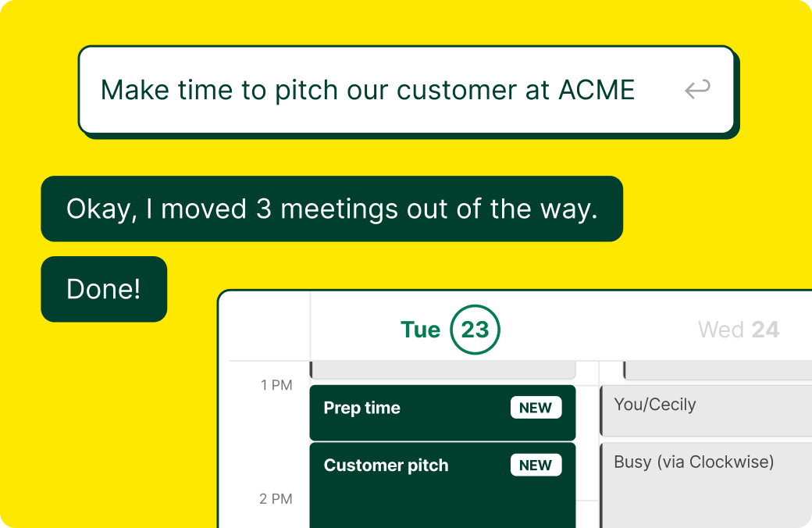Switch to the Wed 24 column header
Viewport: 812px width, 528px height.
[739, 329]
